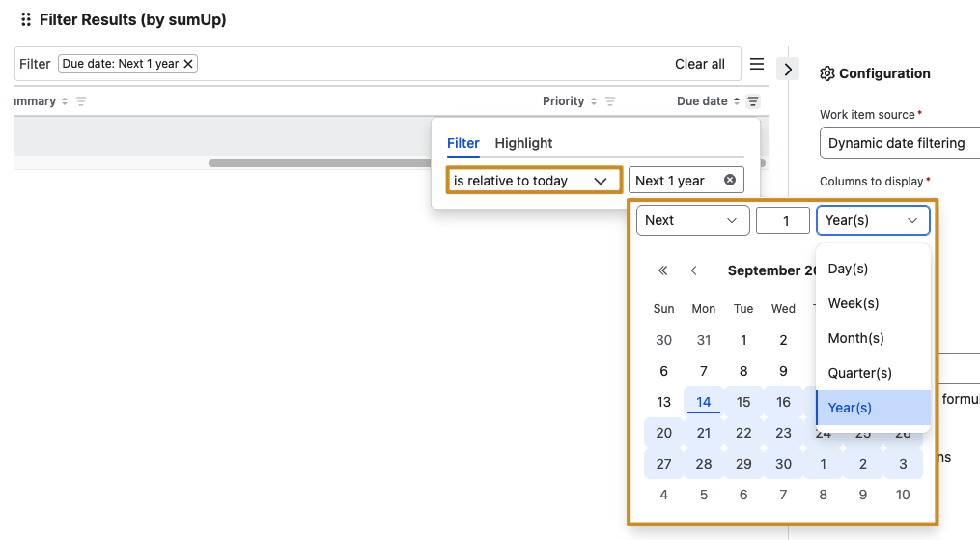Clear the Next 1 year value
The image size is (980, 540).
coord(729,180)
